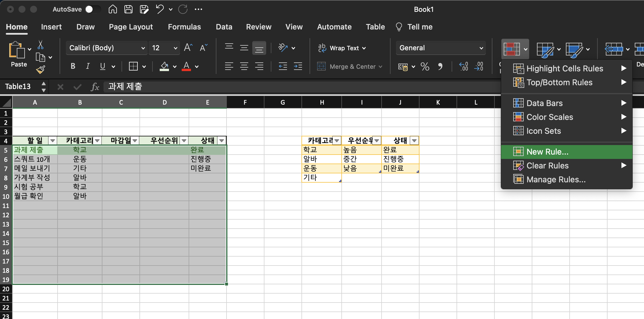This screenshot has height=319, width=644.
Task: Toggle Bold formatting
Action: point(73,66)
